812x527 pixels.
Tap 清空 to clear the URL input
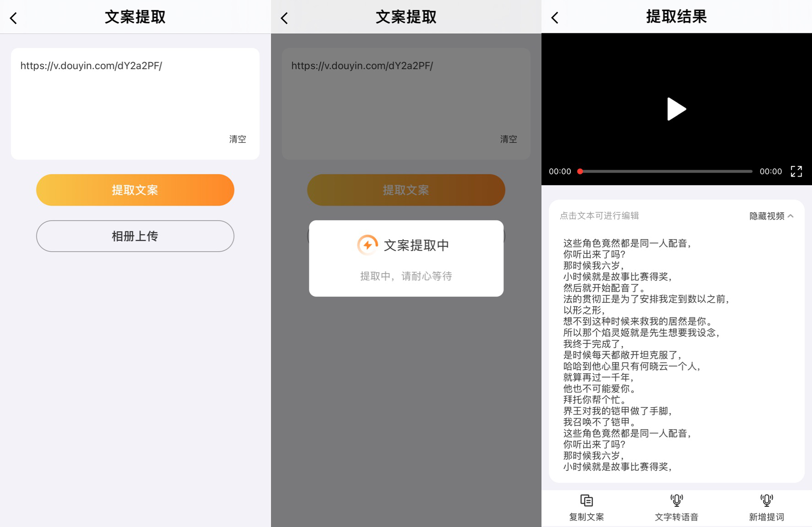(x=238, y=139)
